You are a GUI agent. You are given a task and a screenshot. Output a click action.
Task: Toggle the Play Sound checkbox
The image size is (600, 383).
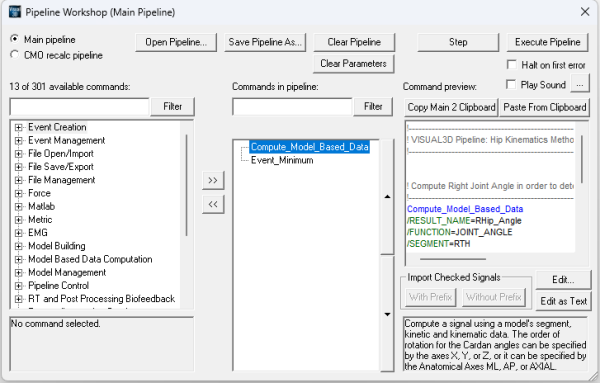[511, 84]
